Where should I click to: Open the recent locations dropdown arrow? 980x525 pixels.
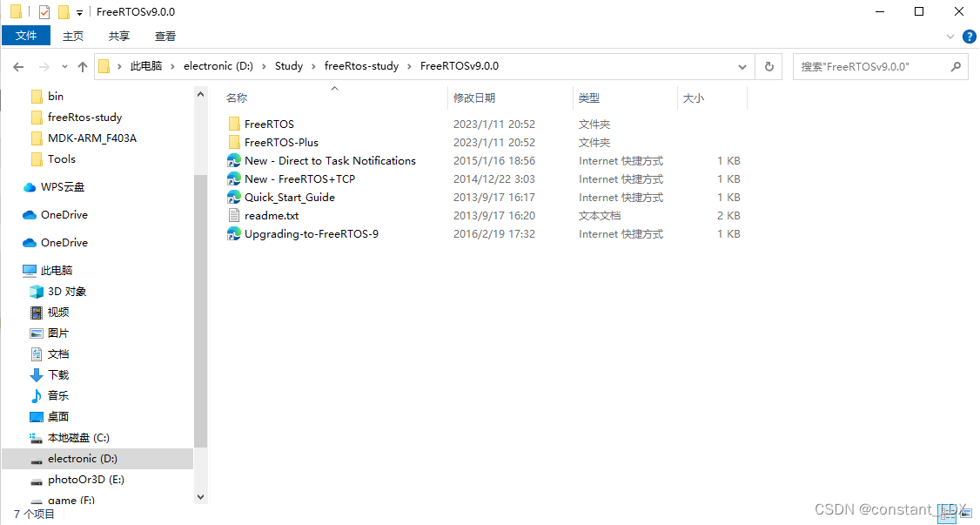click(x=64, y=66)
